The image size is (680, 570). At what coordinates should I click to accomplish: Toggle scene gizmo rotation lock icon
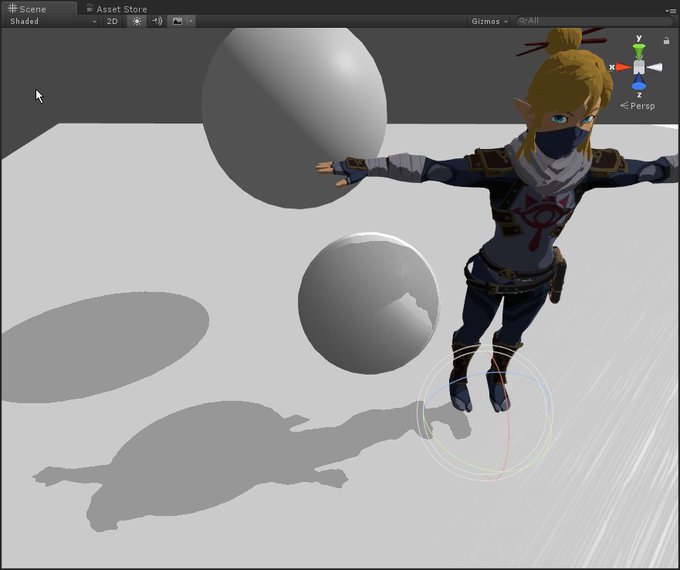(666, 41)
